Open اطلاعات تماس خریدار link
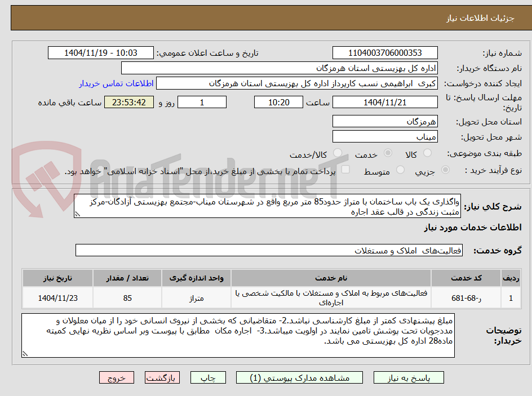 point(116,83)
